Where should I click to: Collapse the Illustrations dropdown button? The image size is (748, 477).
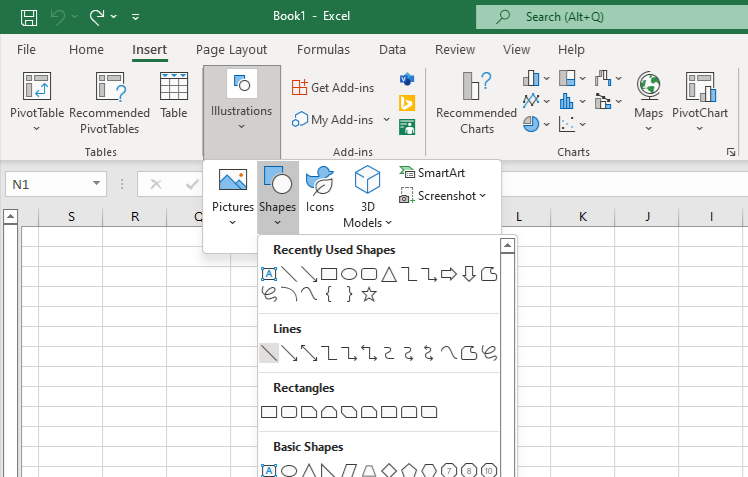(x=242, y=112)
